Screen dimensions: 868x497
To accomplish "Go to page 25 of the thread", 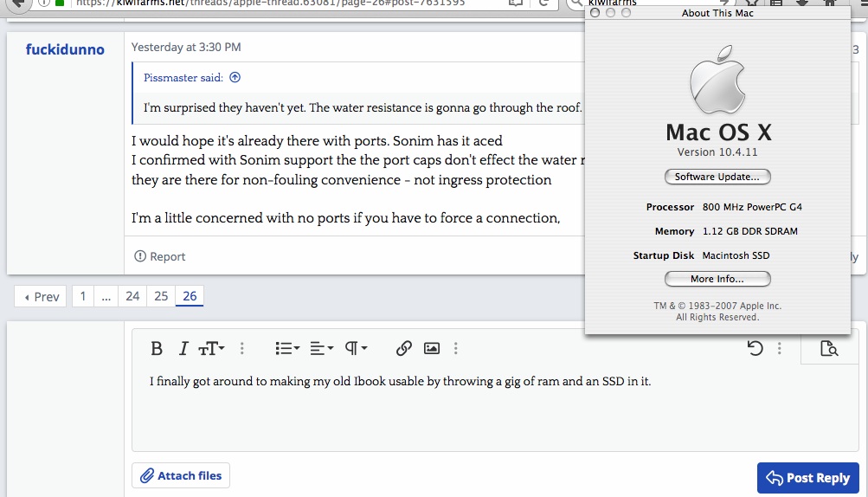I will click(x=161, y=296).
